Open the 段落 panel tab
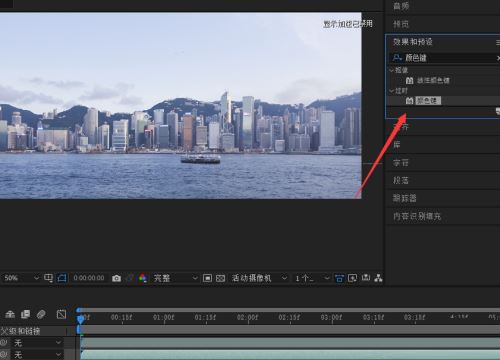This screenshot has height=360, width=500. 401,180
